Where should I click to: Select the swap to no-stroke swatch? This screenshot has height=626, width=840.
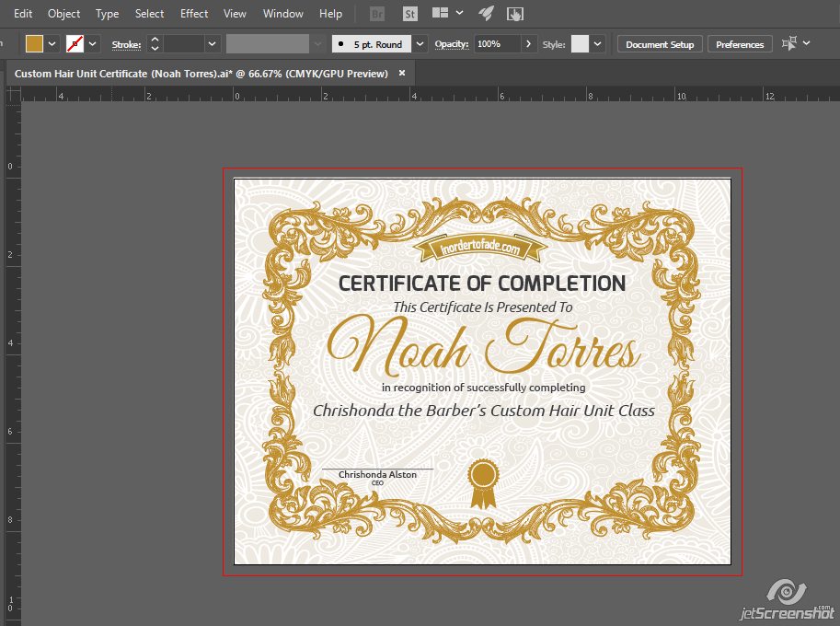click(76, 42)
